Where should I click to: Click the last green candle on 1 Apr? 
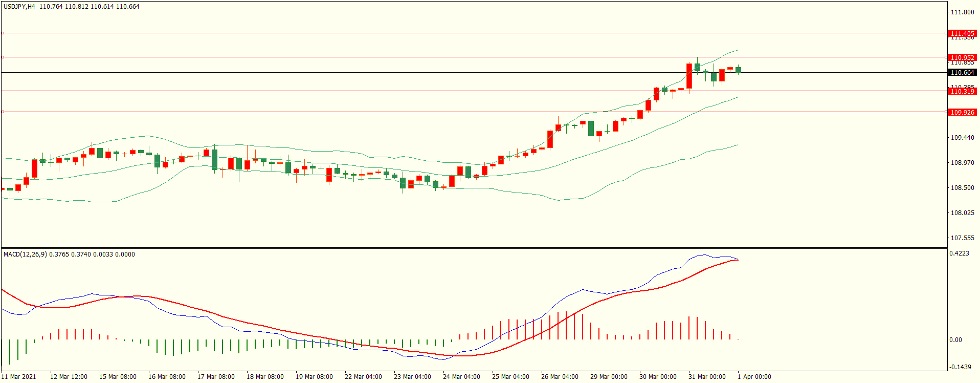click(x=738, y=70)
